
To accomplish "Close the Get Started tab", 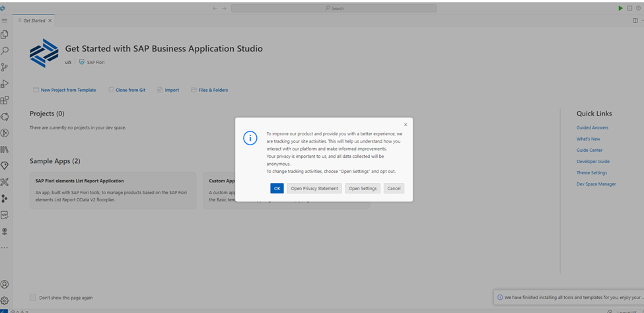I will (50, 20).
